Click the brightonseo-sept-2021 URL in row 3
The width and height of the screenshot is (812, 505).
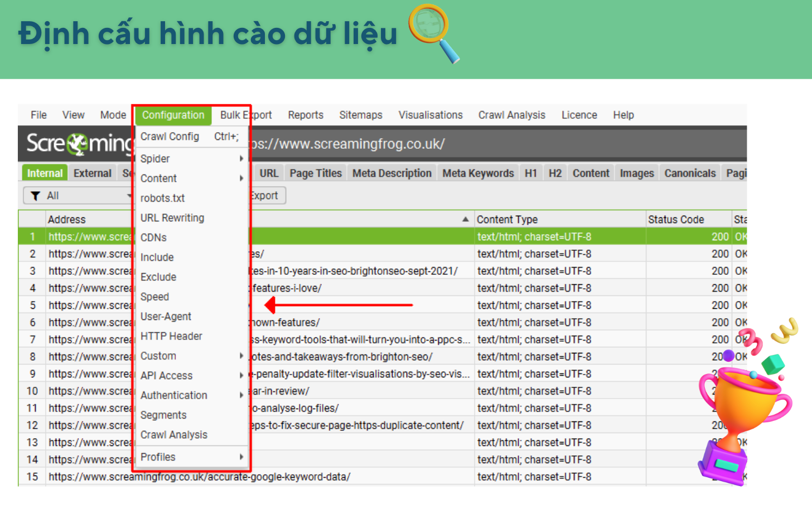coord(354,271)
